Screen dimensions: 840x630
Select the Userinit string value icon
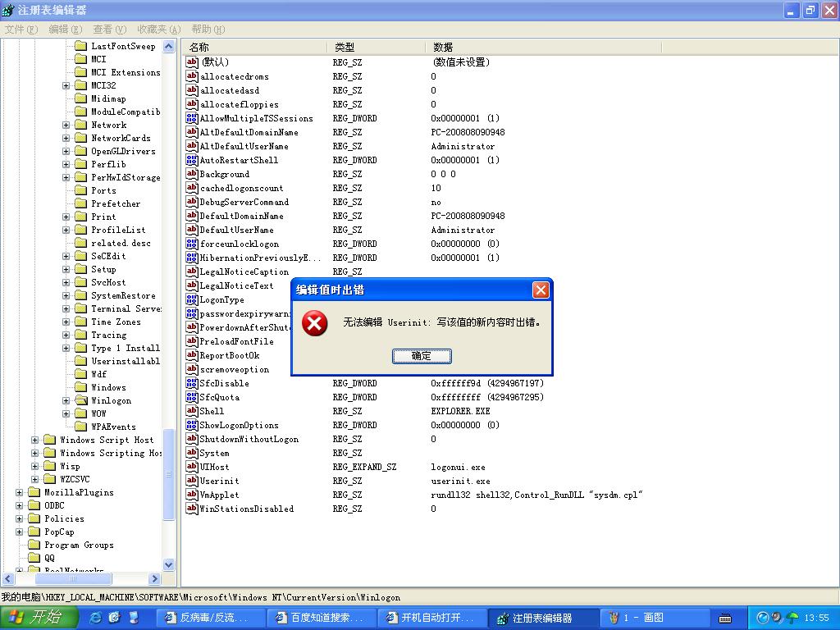[x=192, y=481]
